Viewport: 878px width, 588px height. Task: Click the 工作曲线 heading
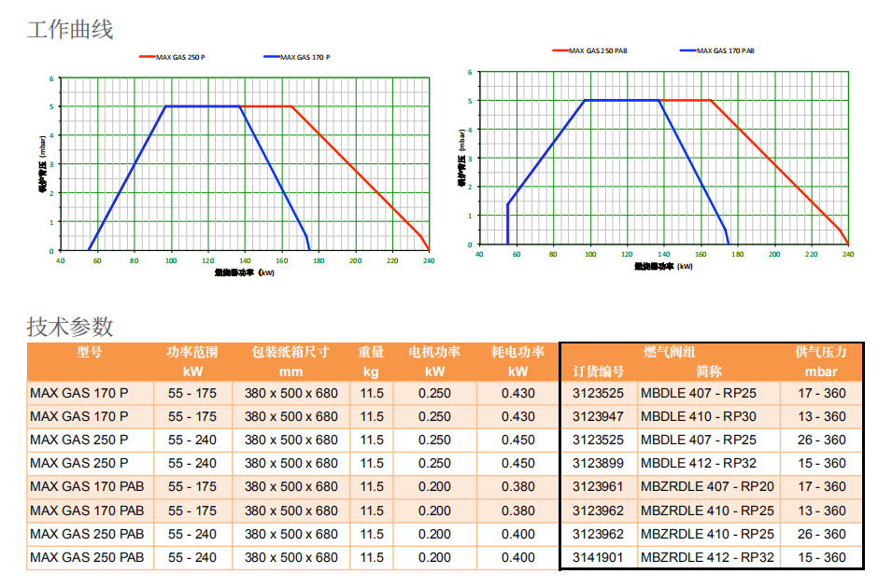coord(70,29)
